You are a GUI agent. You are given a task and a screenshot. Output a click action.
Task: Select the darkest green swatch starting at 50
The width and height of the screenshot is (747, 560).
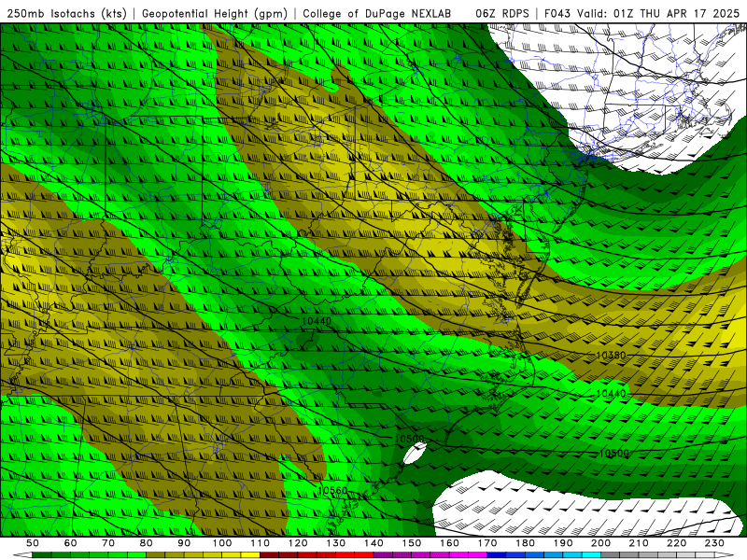(42, 555)
